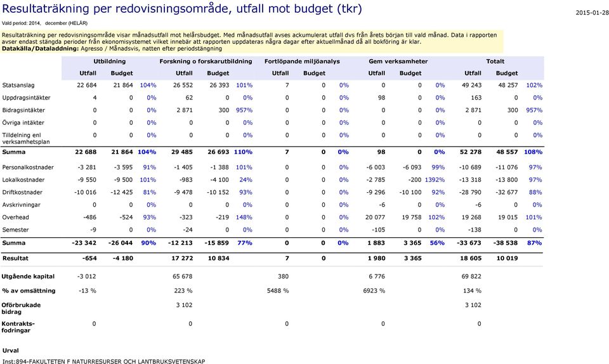The height and width of the screenshot is (364, 609).
Task: Select the % av omsättning label
Action: click(x=29, y=290)
